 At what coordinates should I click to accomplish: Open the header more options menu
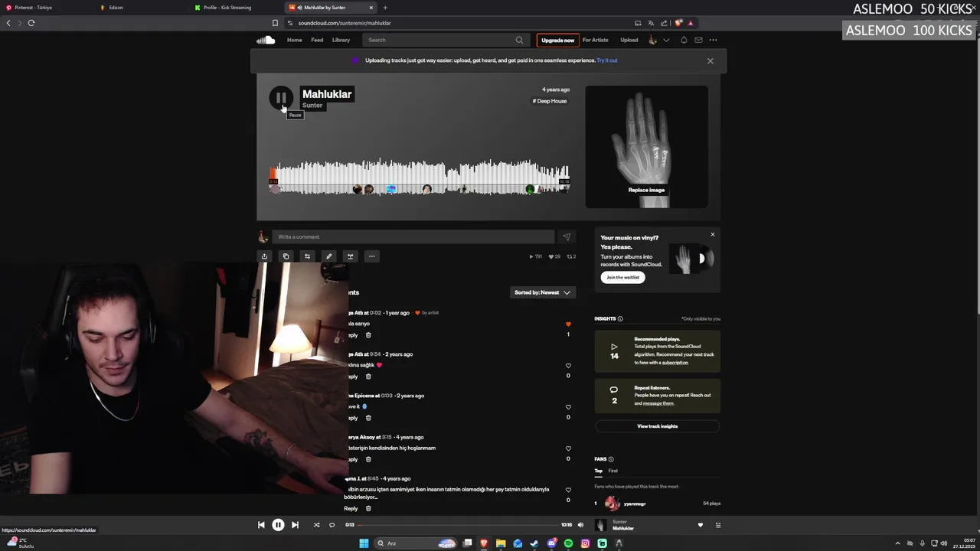[x=713, y=40]
